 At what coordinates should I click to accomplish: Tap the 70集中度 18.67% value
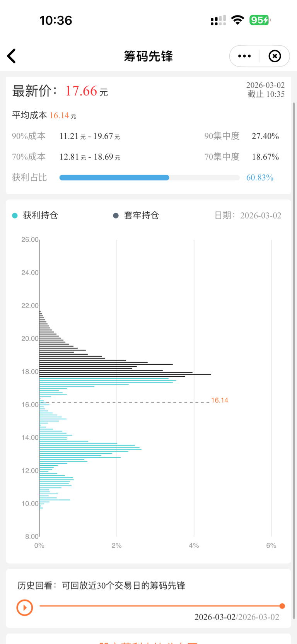265,157
